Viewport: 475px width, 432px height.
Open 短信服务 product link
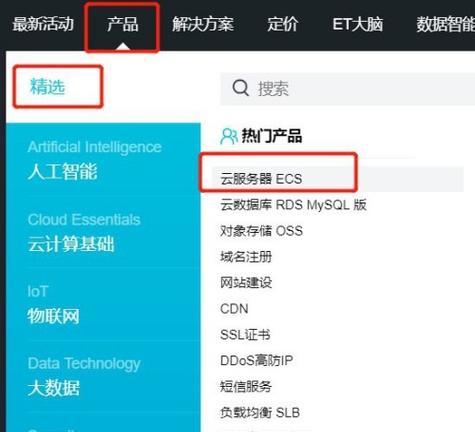point(246,386)
